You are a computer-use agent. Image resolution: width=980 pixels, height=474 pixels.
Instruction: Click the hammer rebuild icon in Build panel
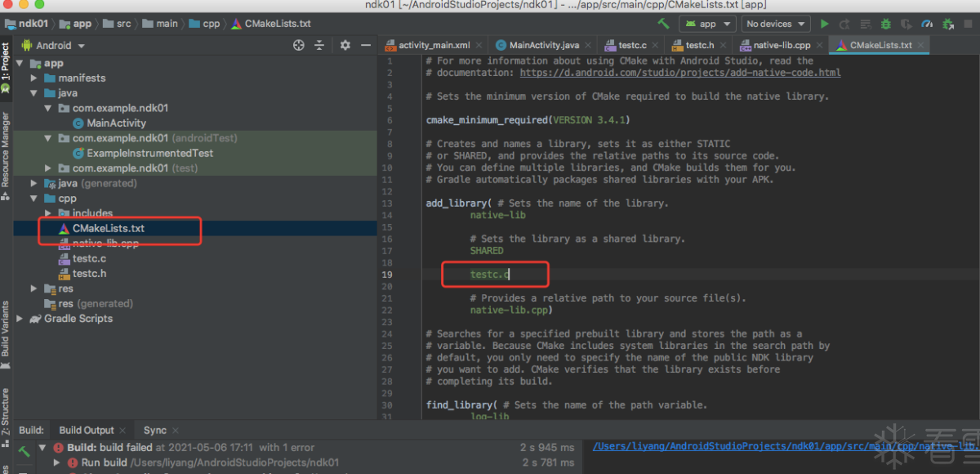coord(24,450)
